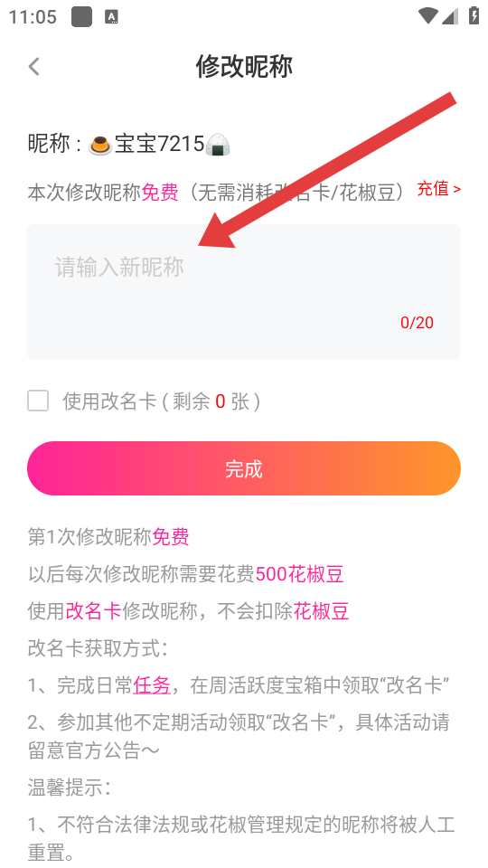488x868 pixels.
Task: Tap the 'A' keyboard icon in status bar
Action: (112, 17)
